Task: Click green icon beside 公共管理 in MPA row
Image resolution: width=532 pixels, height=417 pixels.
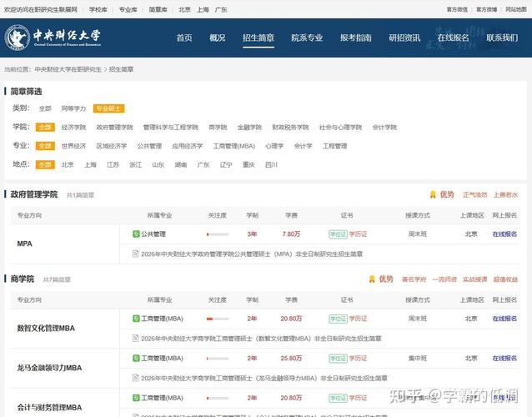Action: (136, 234)
